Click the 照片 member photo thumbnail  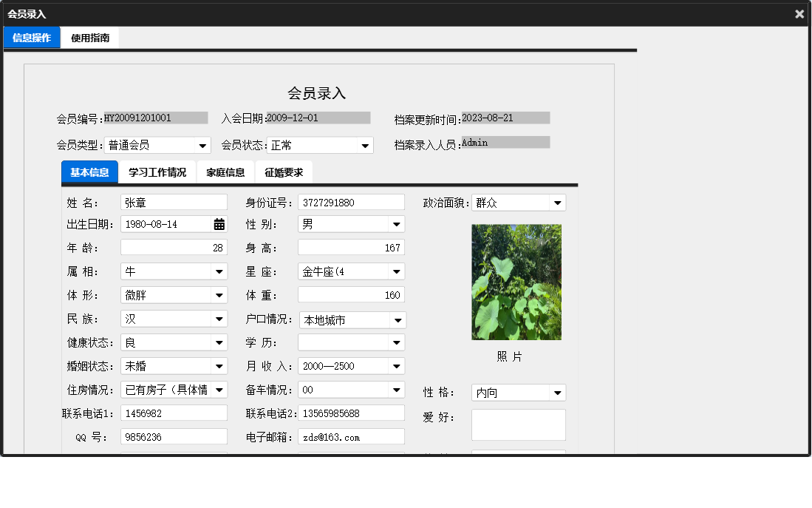pos(516,282)
